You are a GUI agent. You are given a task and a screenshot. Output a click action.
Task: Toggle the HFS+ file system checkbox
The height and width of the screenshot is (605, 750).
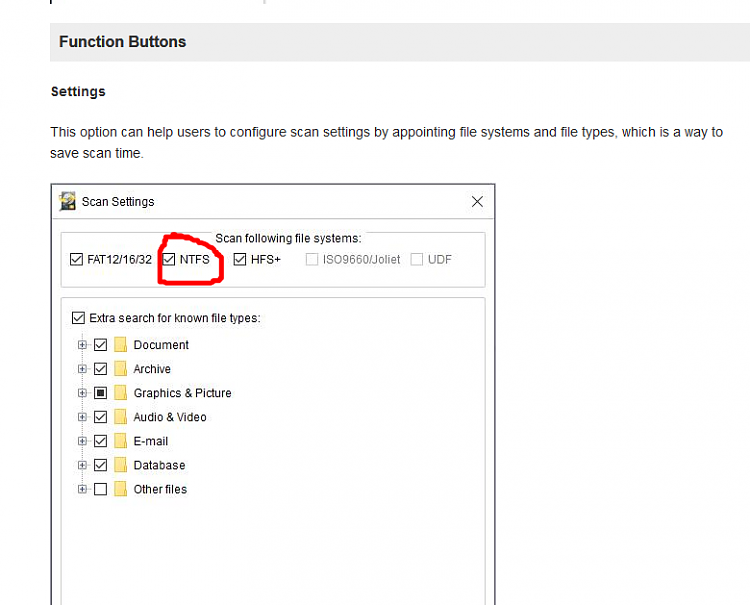(240, 260)
